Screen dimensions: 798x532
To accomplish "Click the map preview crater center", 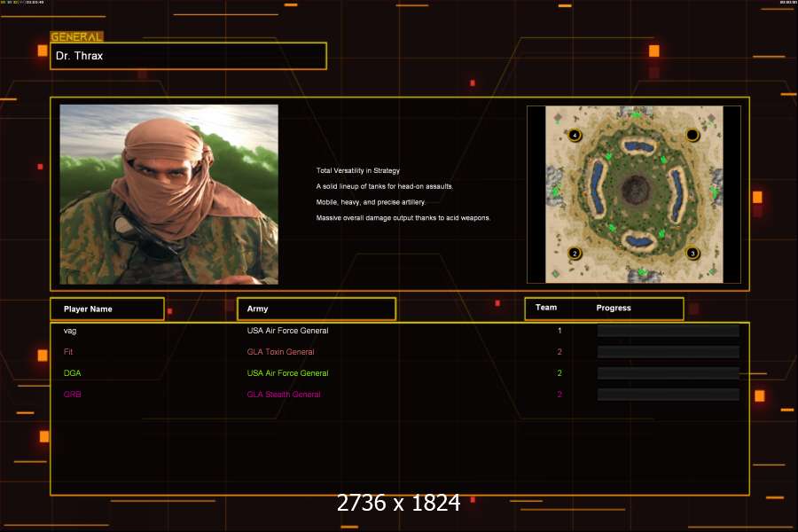I will (635, 188).
